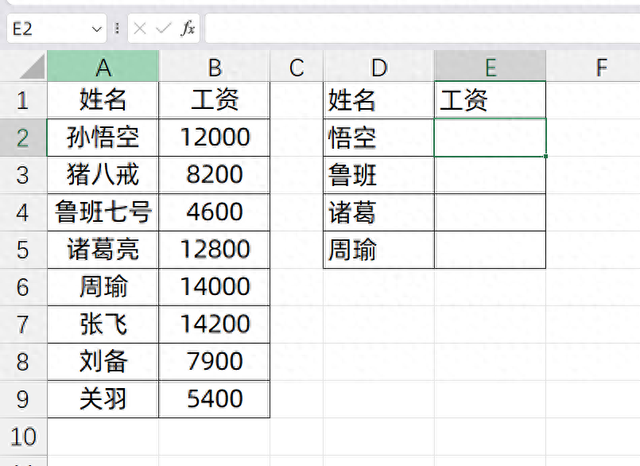
Task: Select the cell with 7900
Action: click(214, 362)
